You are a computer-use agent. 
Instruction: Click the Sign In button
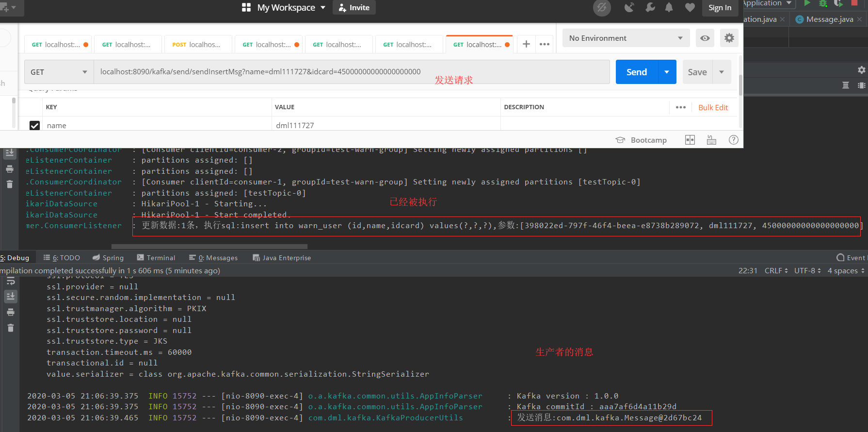[x=720, y=8]
